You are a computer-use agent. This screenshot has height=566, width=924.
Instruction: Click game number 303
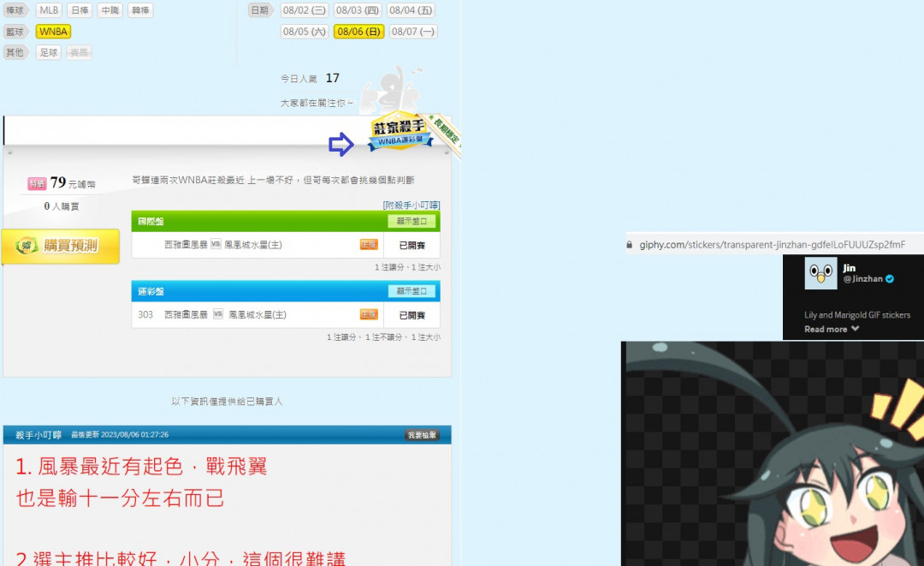tap(145, 315)
